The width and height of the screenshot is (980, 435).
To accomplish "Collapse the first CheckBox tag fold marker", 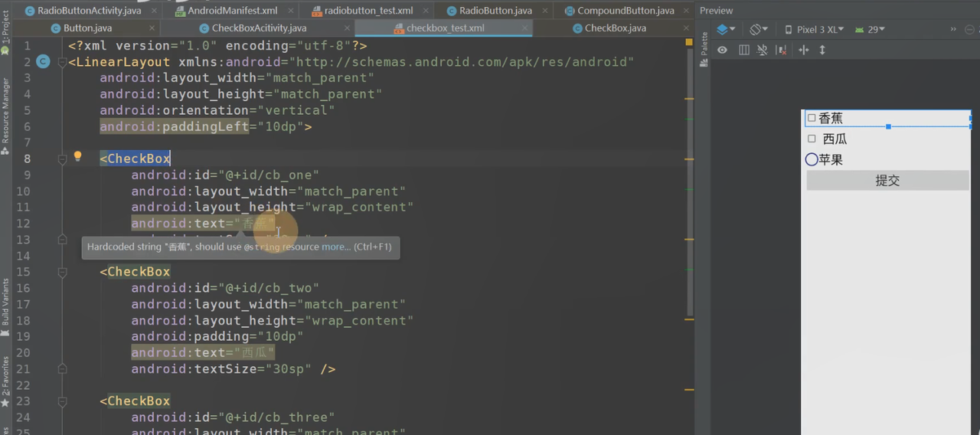I will (x=62, y=159).
